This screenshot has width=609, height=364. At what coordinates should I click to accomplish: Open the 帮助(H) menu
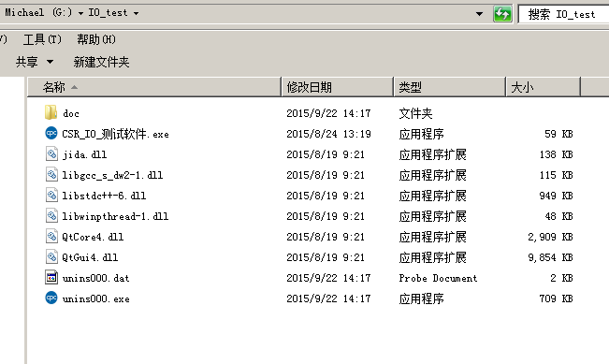(x=96, y=39)
